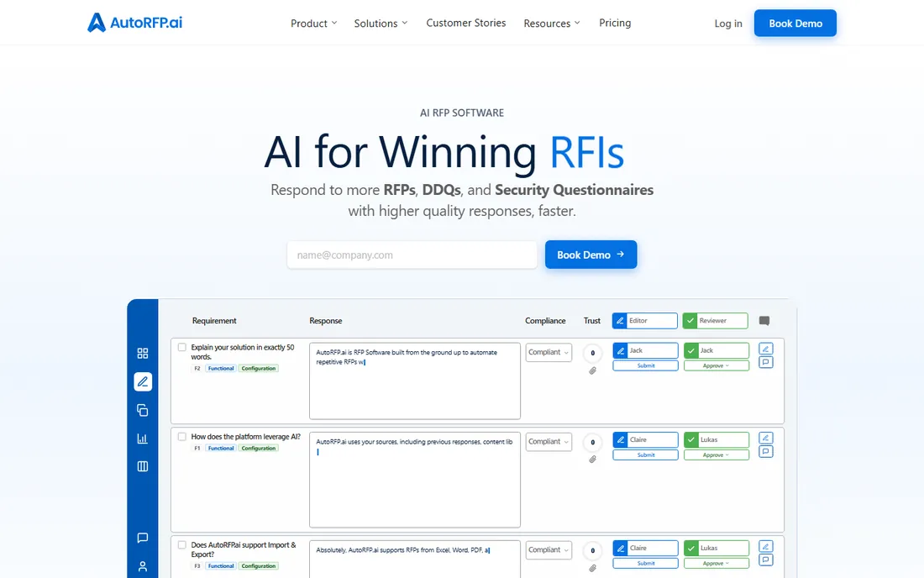Expand the Product menu
Viewport: 924px width, 578px height.
313,23
